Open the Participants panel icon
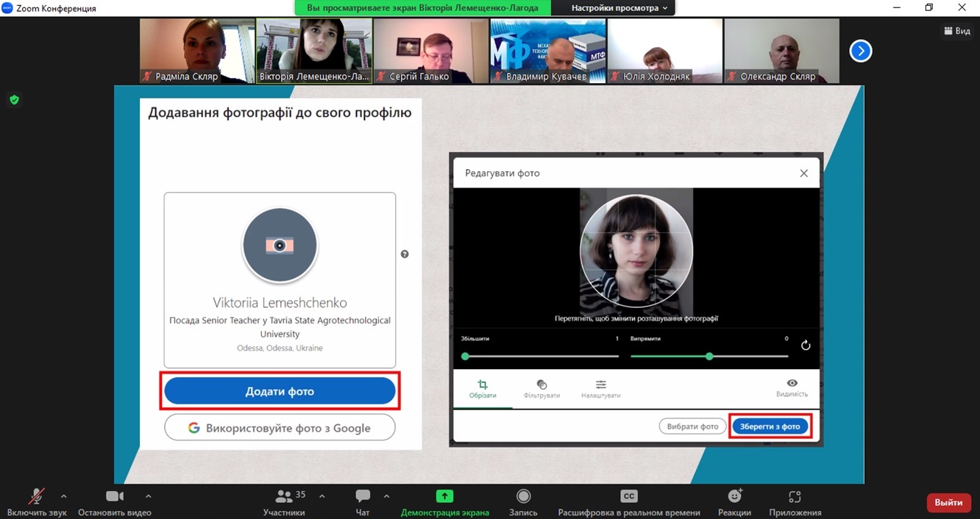The height and width of the screenshot is (519, 980). point(283,496)
